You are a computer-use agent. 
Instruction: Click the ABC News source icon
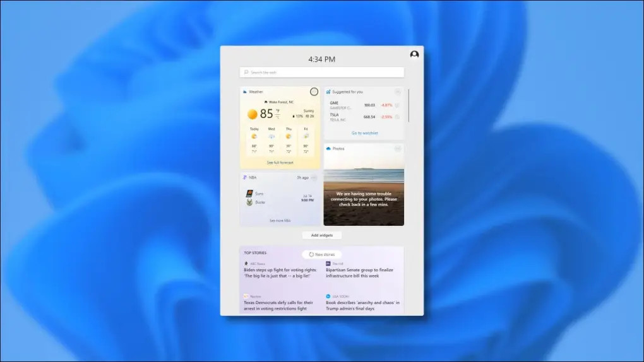click(246, 264)
